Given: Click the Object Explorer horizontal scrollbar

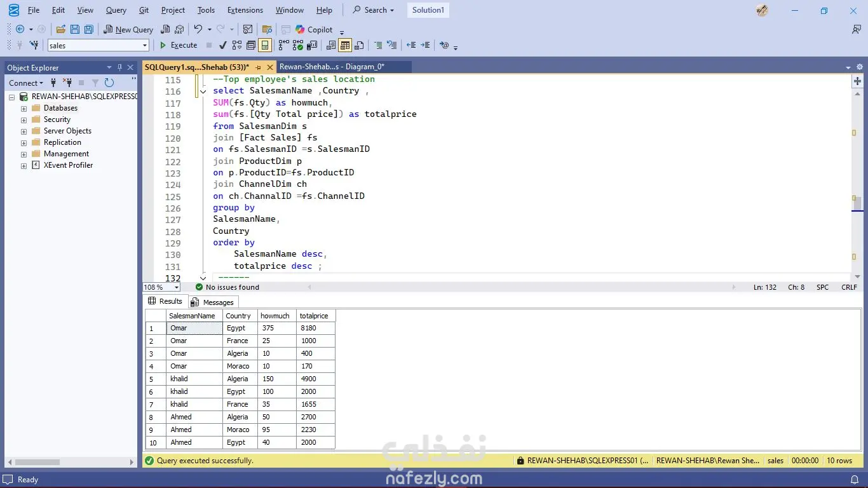Looking at the screenshot, I should (x=38, y=462).
